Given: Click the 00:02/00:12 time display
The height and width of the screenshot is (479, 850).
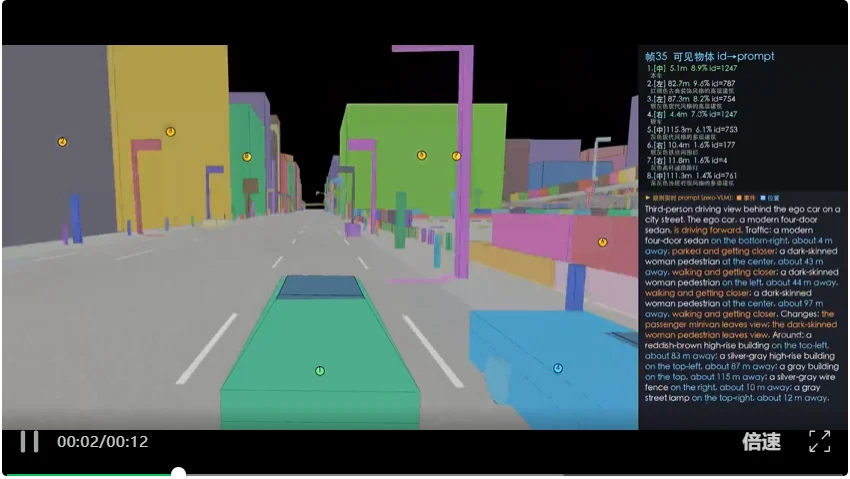Looking at the screenshot, I should pyautogui.click(x=102, y=442).
